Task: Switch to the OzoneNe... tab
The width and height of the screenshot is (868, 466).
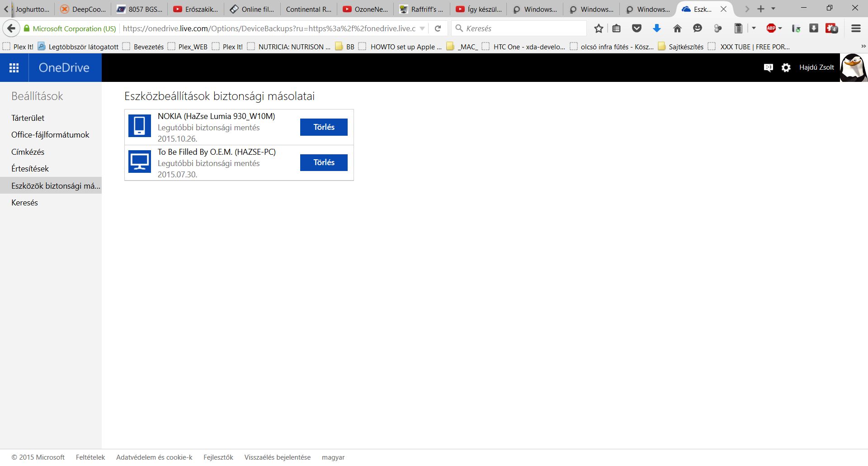Action: 366,9
